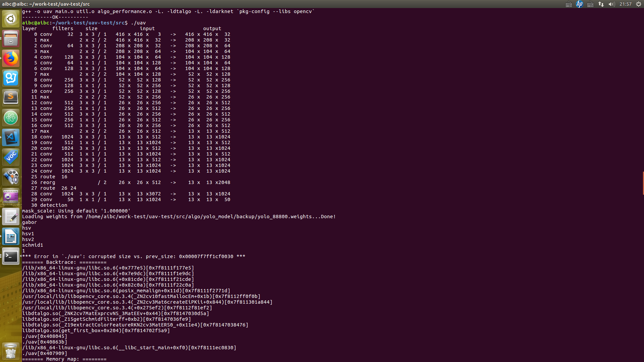Open the HP indicator menu
This screenshot has width=644, height=362.
(579, 4)
